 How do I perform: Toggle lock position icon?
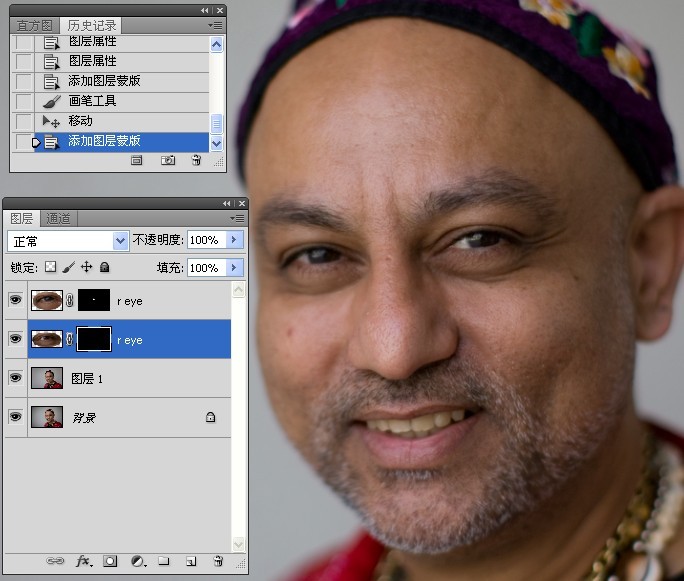[x=86, y=267]
